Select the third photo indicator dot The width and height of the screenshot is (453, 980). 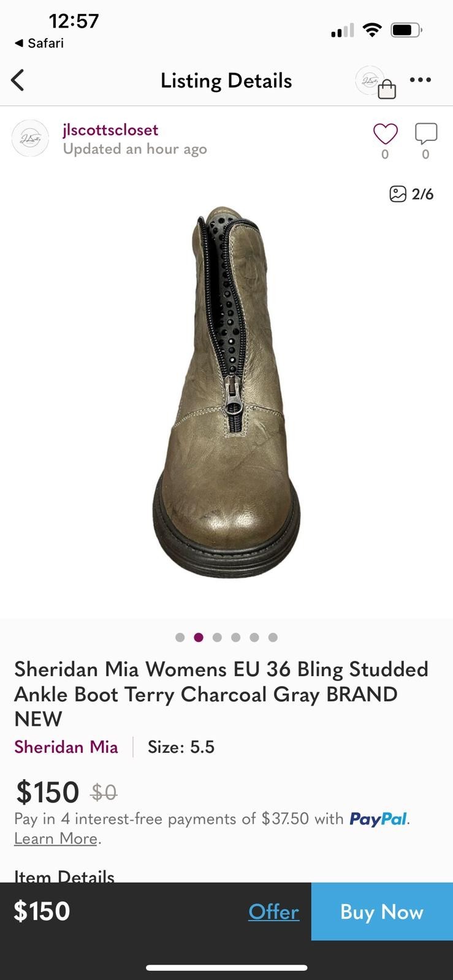click(x=217, y=637)
